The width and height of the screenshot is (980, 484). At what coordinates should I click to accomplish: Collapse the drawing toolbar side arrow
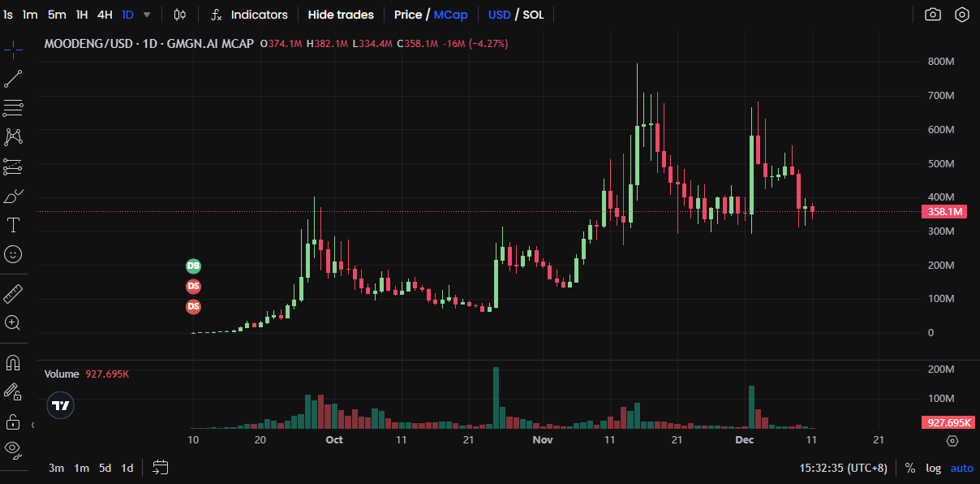[33, 425]
